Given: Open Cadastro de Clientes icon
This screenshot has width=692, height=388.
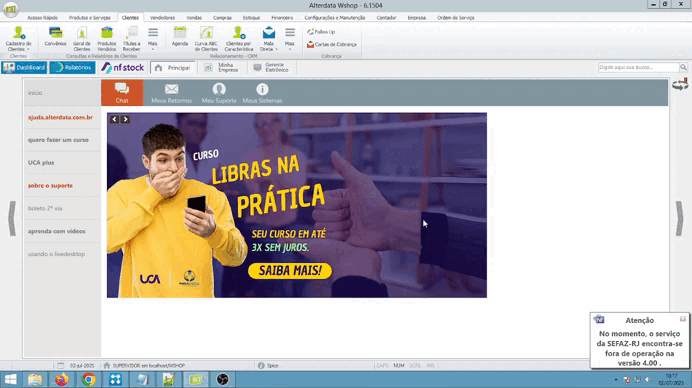Looking at the screenshot, I should [x=19, y=38].
